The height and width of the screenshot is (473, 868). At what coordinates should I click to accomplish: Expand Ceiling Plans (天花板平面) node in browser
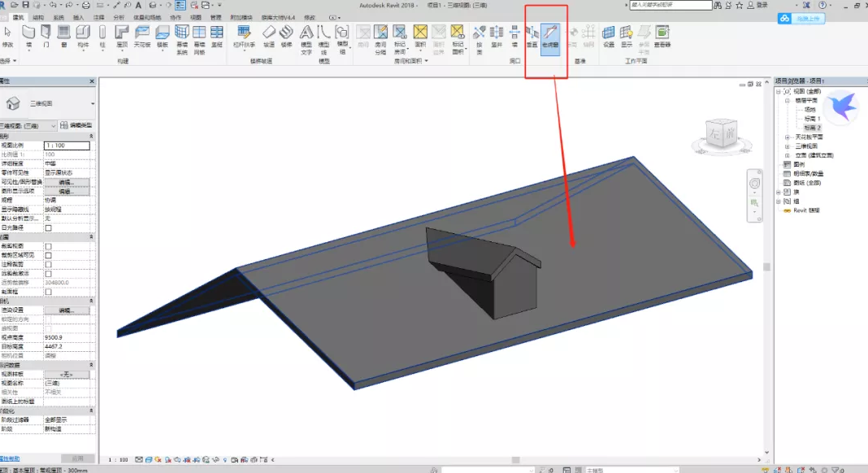click(788, 137)
